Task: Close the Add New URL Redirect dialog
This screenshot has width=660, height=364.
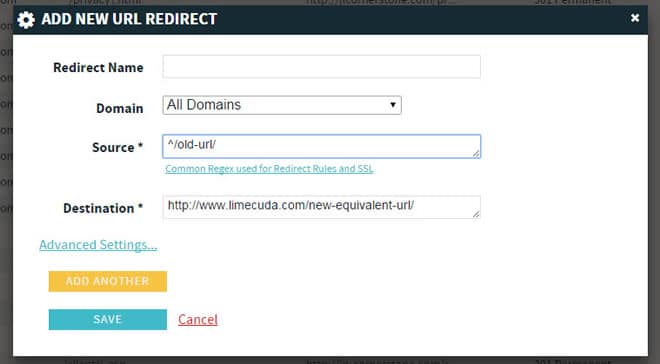Action: coord(635,18)
